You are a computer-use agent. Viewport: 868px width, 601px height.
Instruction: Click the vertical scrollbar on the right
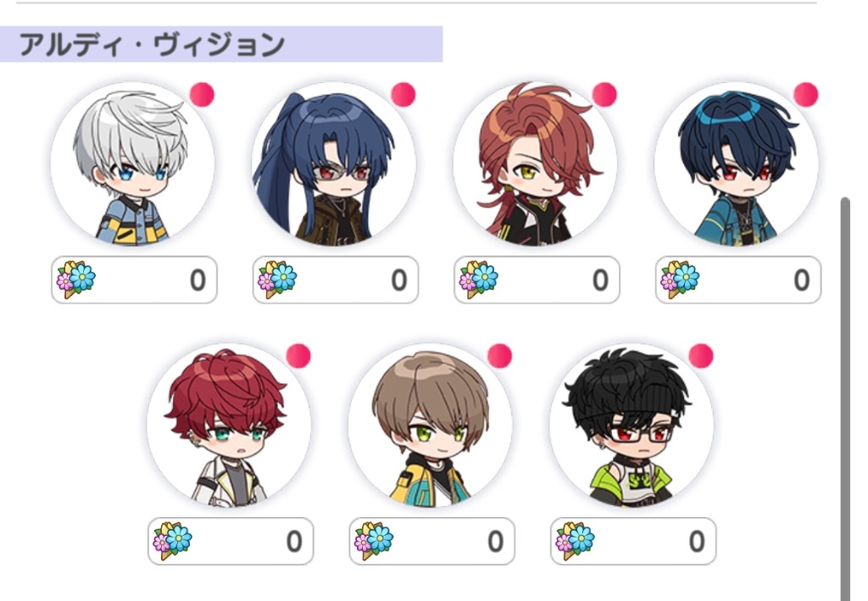[845, 398]
